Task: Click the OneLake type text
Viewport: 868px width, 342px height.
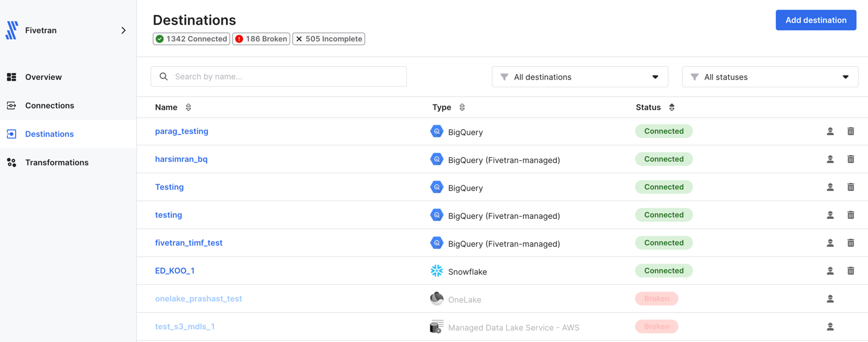Action: 464,300
